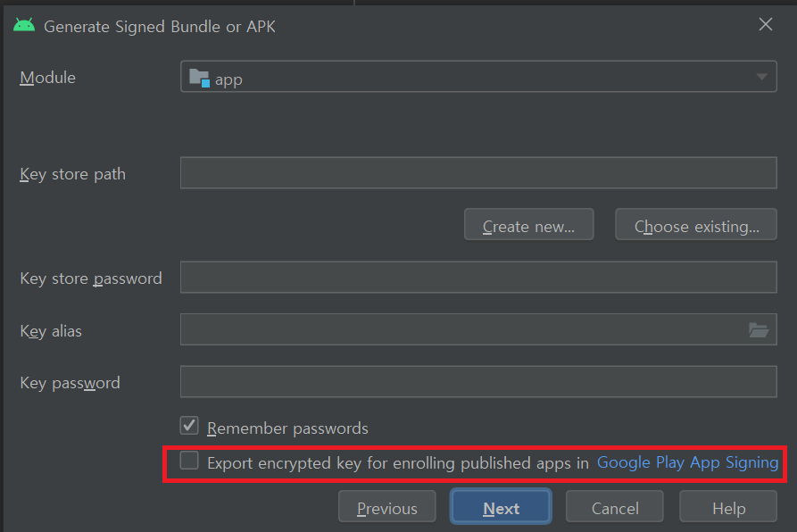Image resolution: width=797 pixels, height=532 pixels.
Task: Go back with the Previous button
Action: (386, 508)
